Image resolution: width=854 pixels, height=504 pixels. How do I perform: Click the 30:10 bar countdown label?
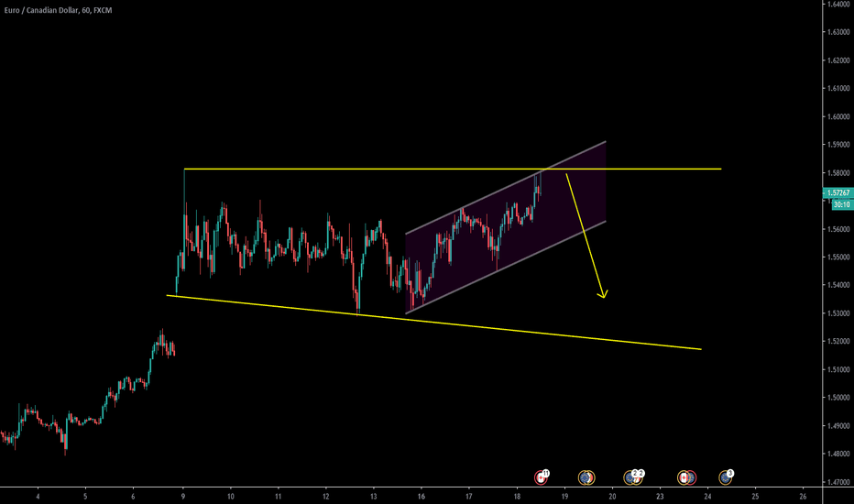841,204
